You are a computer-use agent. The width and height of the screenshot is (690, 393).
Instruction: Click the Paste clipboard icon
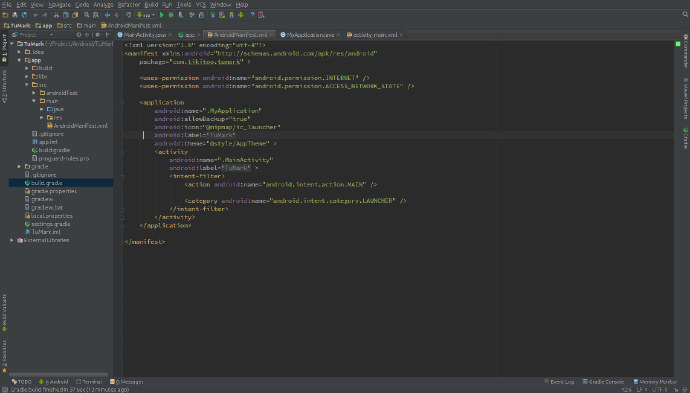click(75, 15)
